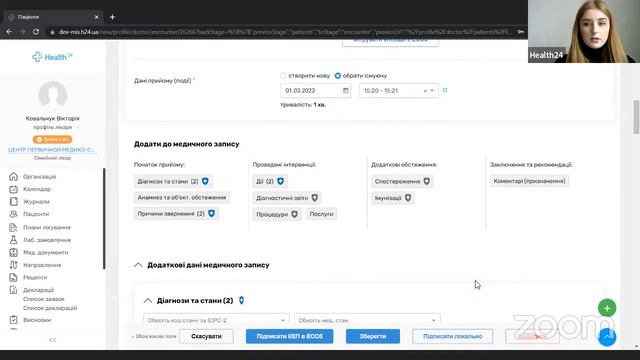Image resolution: width=640 pixels, height=360 pixels.
Task: Click the green plus add button
Action: [x=607, y=308]
